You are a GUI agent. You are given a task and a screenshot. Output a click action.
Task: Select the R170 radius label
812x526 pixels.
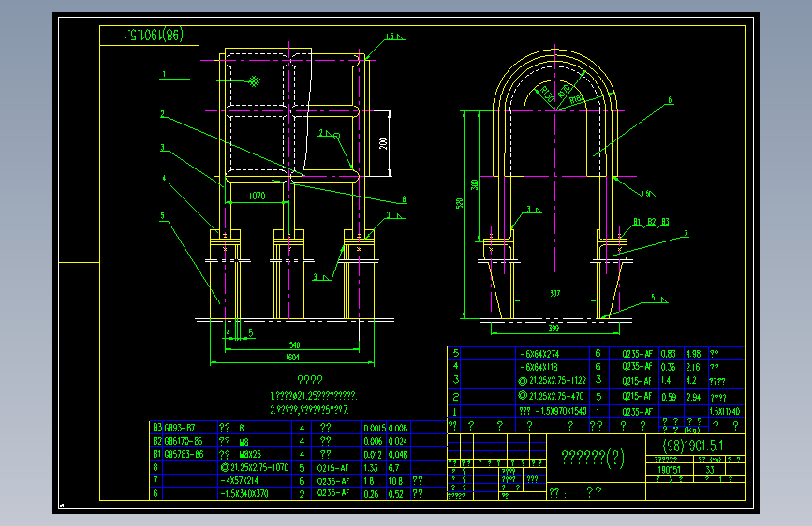point(564,91)
